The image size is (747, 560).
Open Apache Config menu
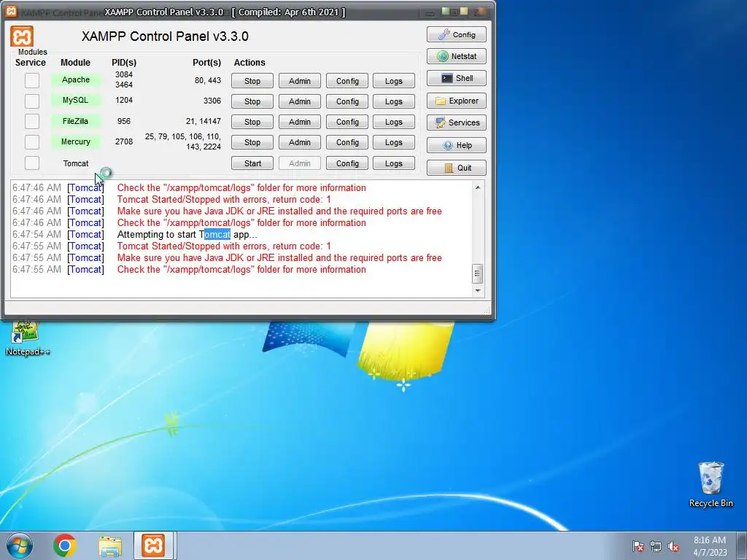tap(347, 81)
